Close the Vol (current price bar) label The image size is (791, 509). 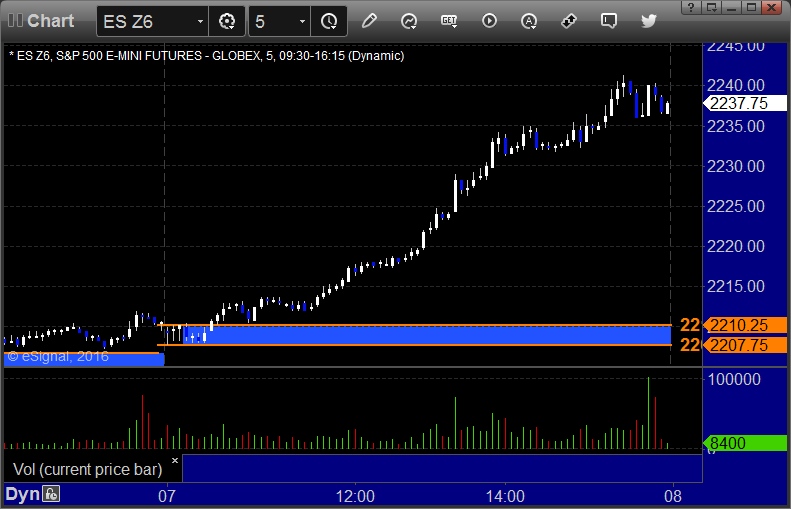[x=175, y=461]
